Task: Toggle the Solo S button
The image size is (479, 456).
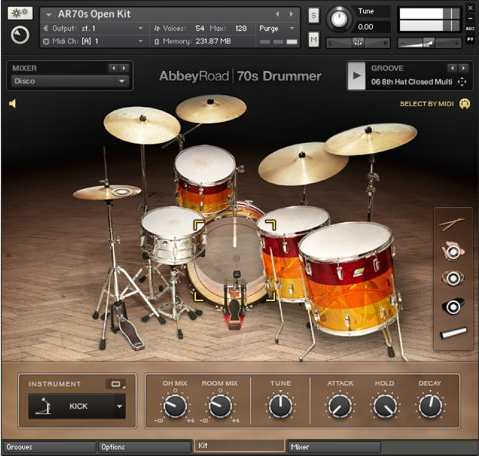Action: coord(313,15)
